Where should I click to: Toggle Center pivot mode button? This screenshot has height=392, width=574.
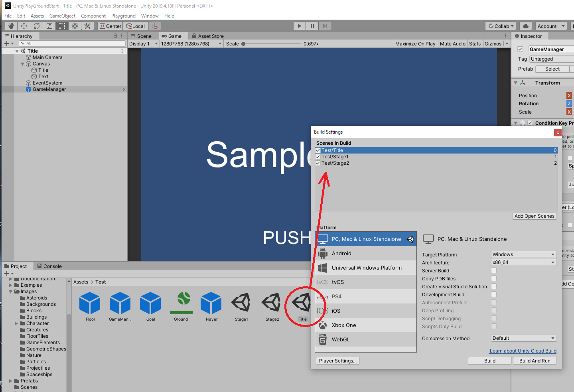110,26
